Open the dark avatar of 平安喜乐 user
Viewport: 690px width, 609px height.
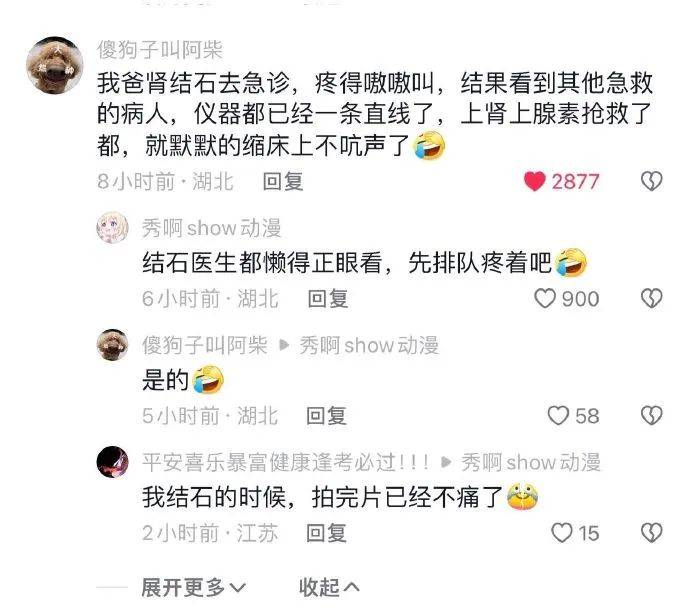113,462
